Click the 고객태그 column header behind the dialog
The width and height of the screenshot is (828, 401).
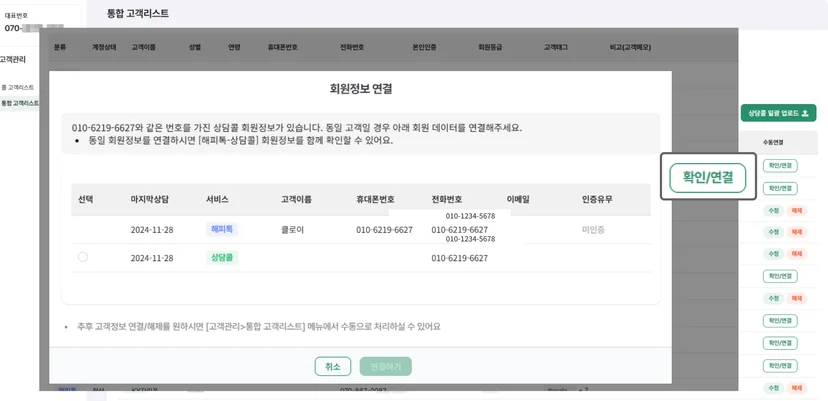(x=556, y=47)
